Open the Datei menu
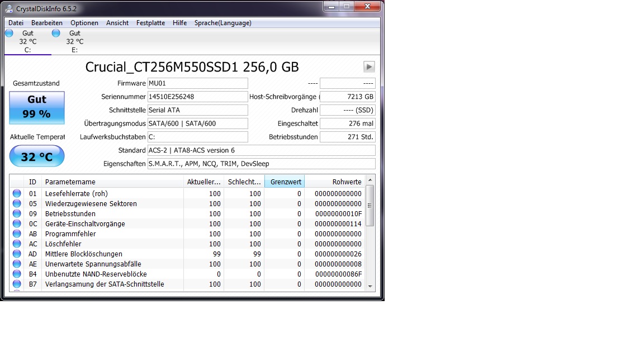 (16, 23)
